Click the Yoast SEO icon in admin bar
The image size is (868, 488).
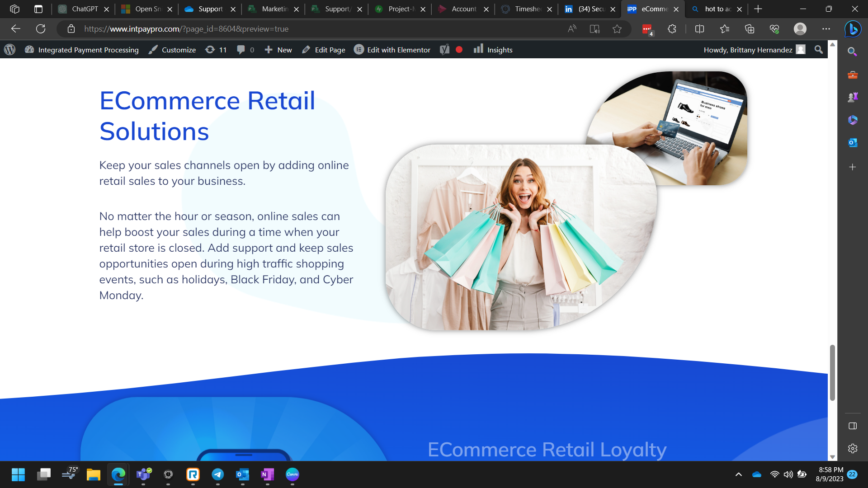coord(445,50)
